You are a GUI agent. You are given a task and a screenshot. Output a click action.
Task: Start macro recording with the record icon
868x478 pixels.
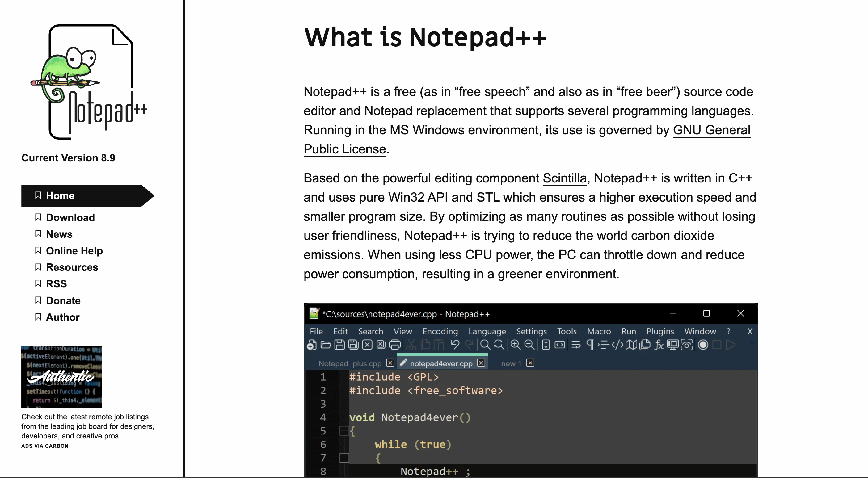pos(703,345)
